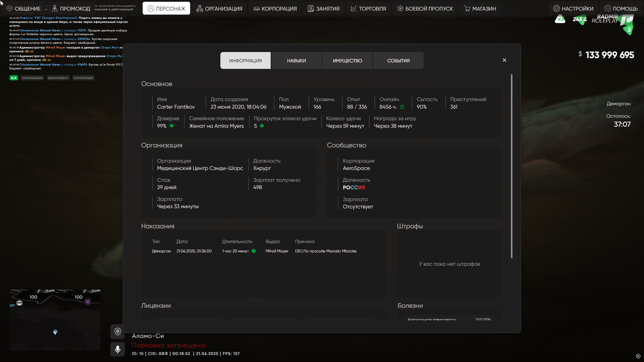The height and width of the screenshot is (362, 644).
Task: Click punishment date 21.06.2025, 01:36:00
Action: tap(194, 251)
